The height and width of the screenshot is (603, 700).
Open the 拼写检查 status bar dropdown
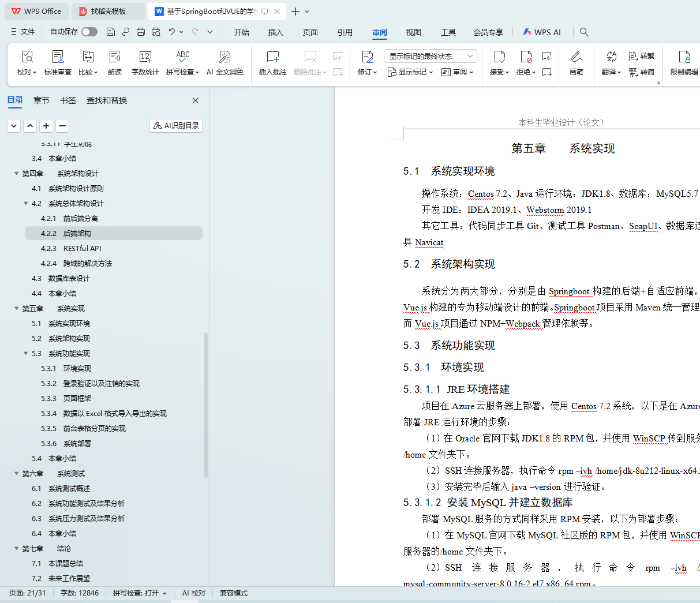(x=140, y=593)
